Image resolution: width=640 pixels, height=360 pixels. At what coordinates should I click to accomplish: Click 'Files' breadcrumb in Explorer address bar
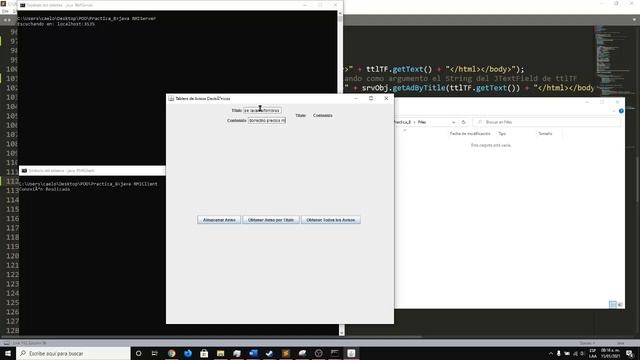tap(422, 122)
